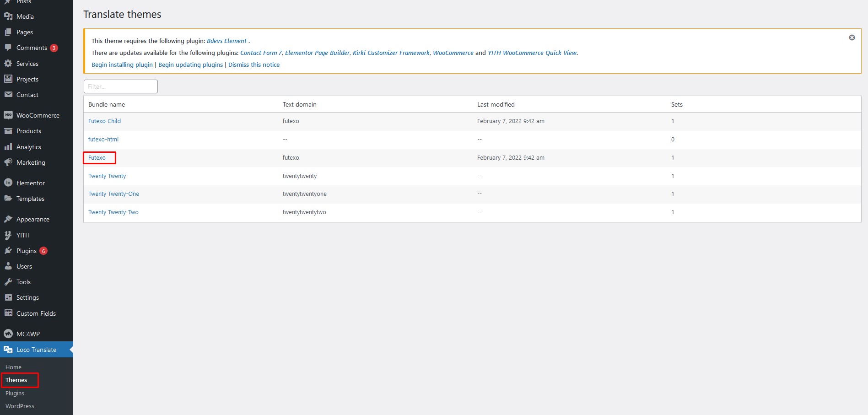The width and height of the screenshot is (868, 415).
Task: Select the Themes submenu under Loco Translate
Action: pyautogui.click(x=16, y=380)
